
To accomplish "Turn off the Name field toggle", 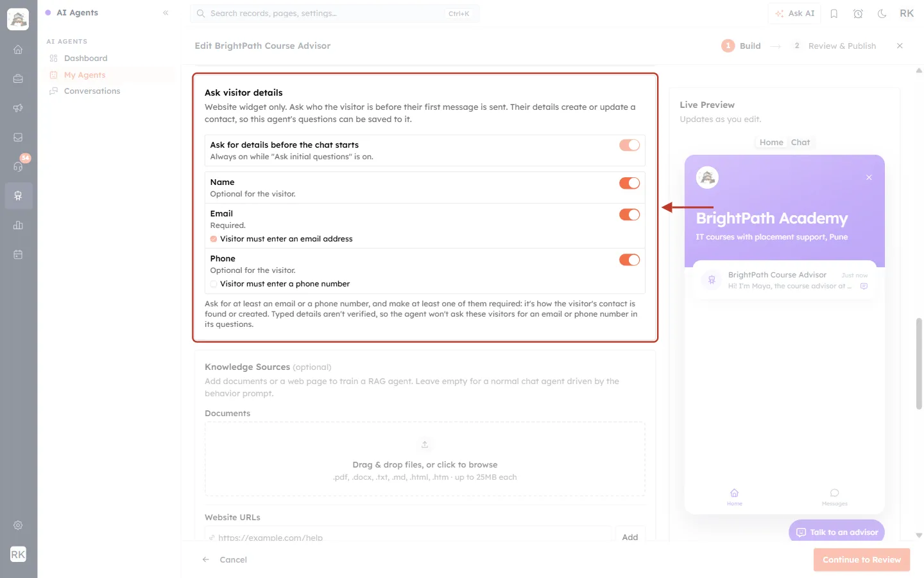I will [629, 183].
